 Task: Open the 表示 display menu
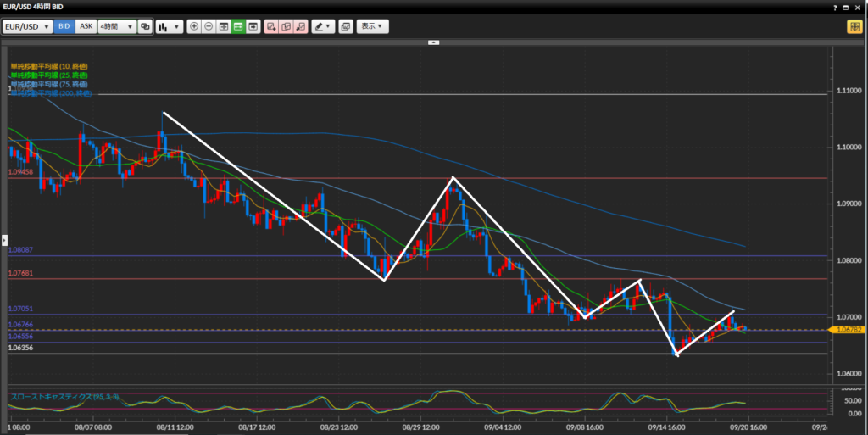tap(372, 26)
